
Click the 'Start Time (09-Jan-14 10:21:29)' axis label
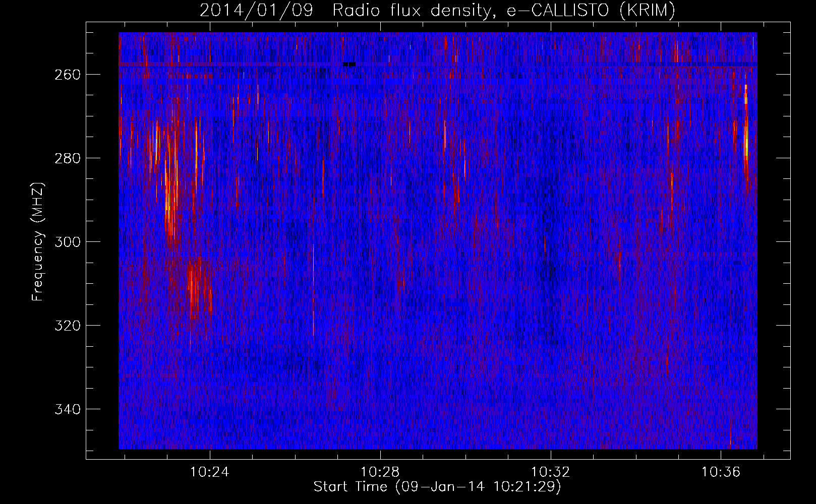click(437, 487)
